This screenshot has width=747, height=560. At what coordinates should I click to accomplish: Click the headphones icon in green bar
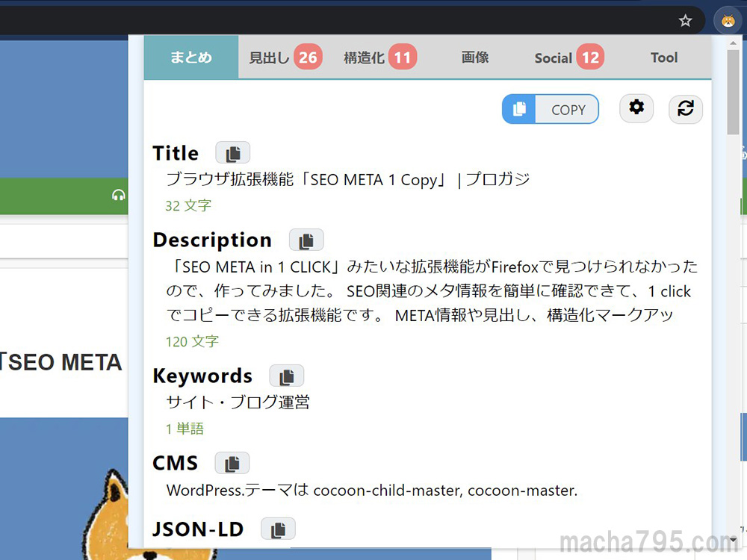tap(118, 195)
